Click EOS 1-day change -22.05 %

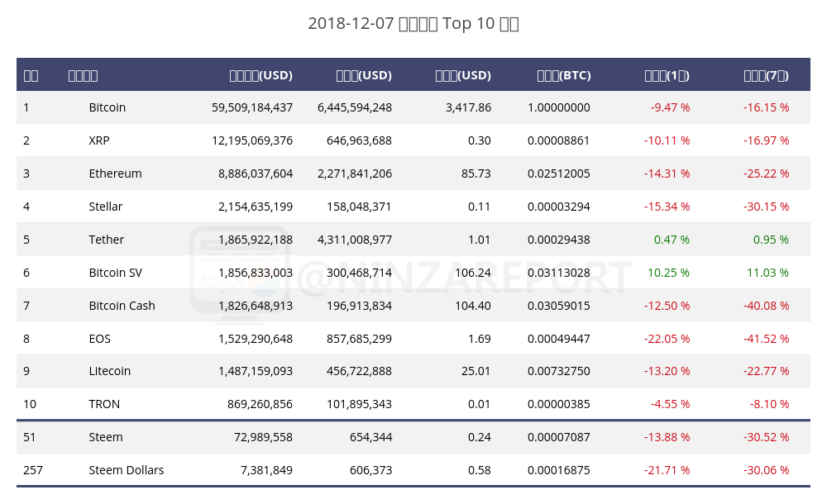click(x=667, y=339)
